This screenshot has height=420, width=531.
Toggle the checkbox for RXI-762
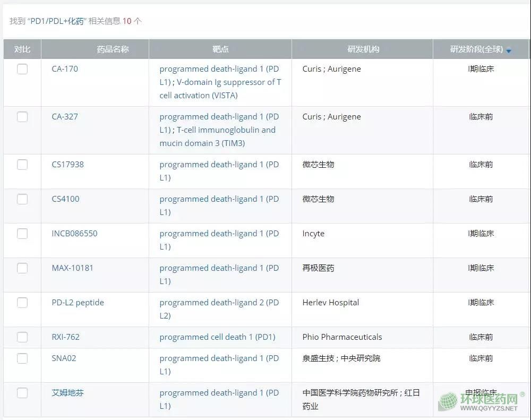coord(22,337)
